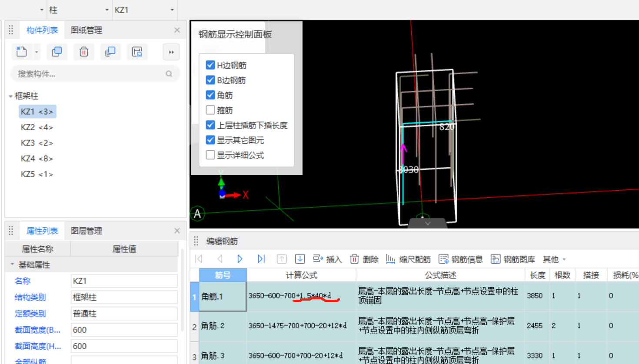The width and height of the screenshot is (639, 364).
Task: Click the 删除 delete button
Action: pos(364,259)
